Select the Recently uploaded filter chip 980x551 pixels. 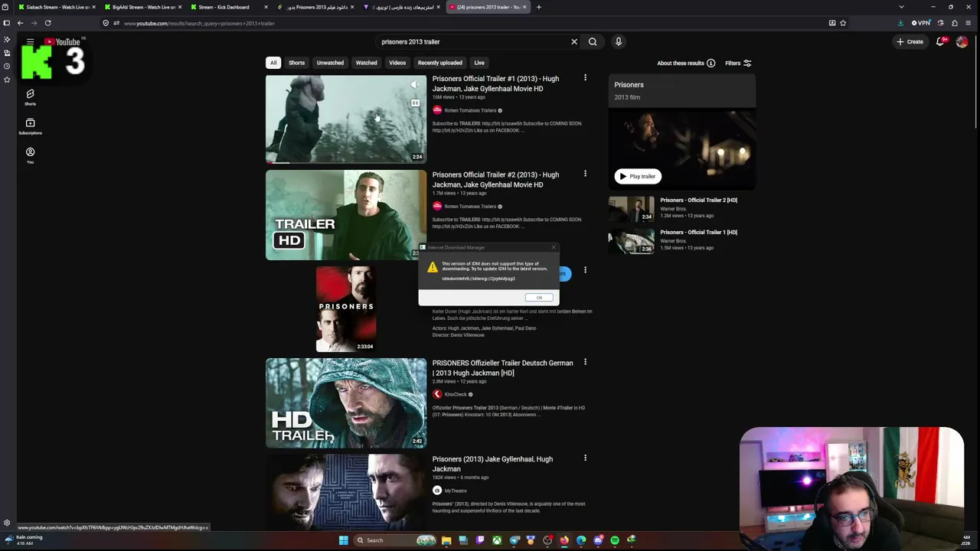pos(439,63)
